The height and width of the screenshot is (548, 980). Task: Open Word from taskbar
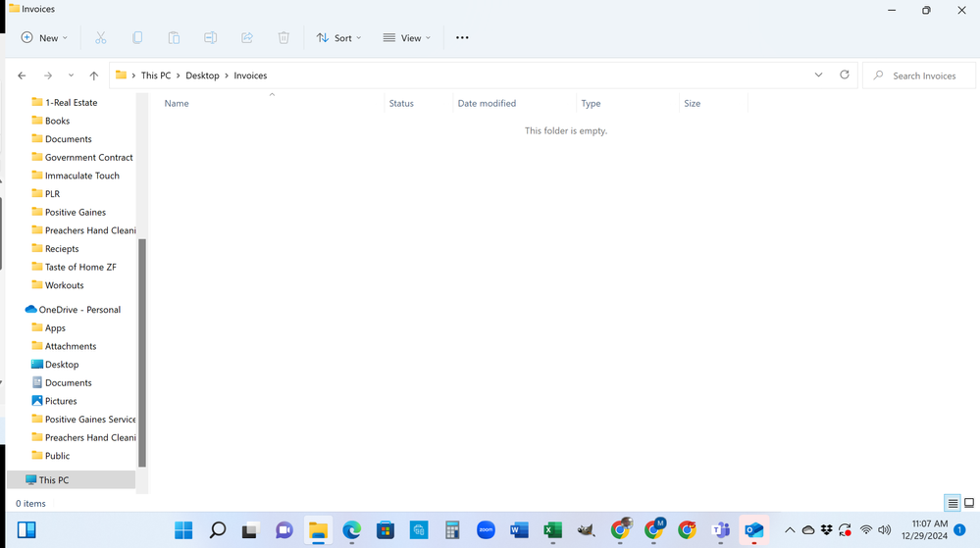click(x=519, y=530)
